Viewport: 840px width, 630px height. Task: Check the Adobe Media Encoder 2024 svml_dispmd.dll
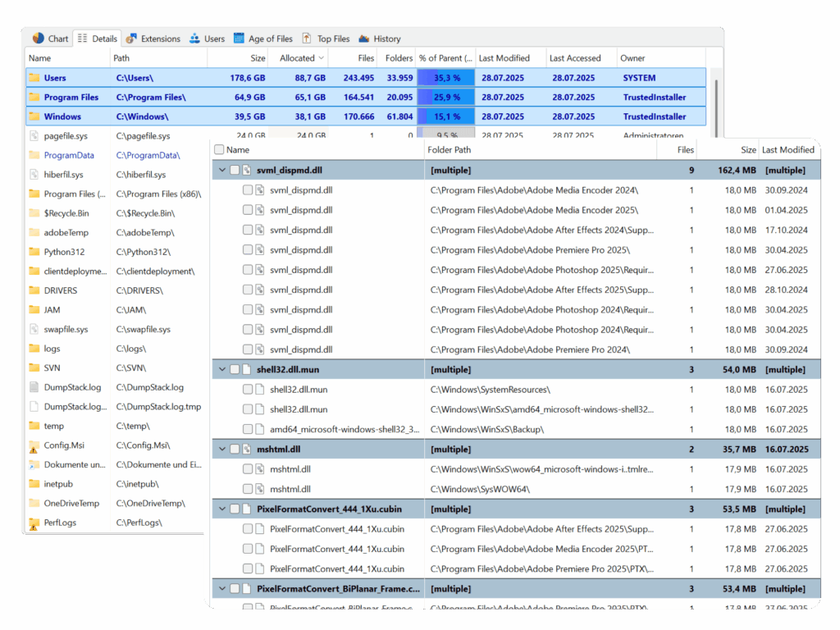click(247, 189)
